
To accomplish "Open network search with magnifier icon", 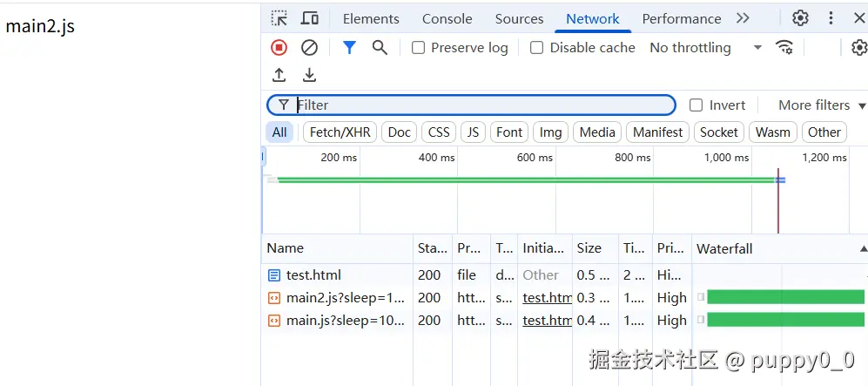I will click(380, 48).
